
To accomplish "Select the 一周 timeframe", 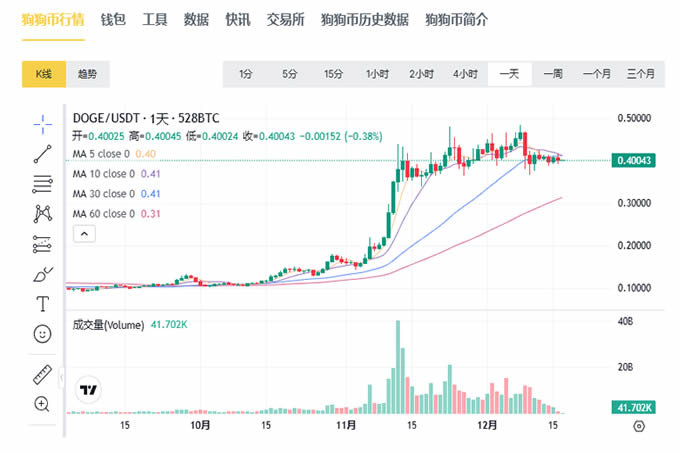I will pos(553,74).
